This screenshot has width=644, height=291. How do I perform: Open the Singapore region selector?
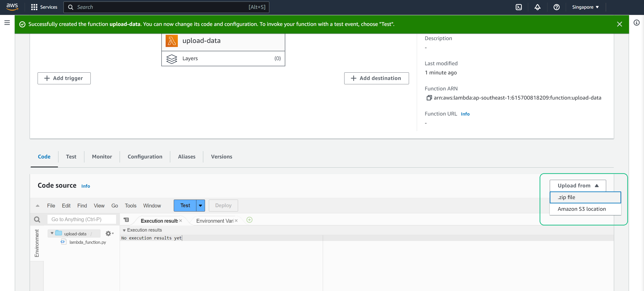585,7
